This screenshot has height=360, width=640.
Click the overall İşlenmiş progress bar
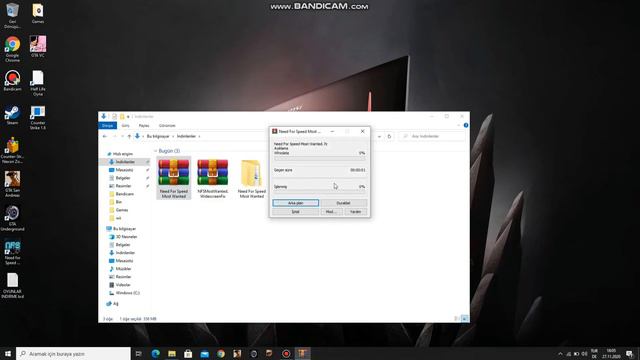(320, 191)
